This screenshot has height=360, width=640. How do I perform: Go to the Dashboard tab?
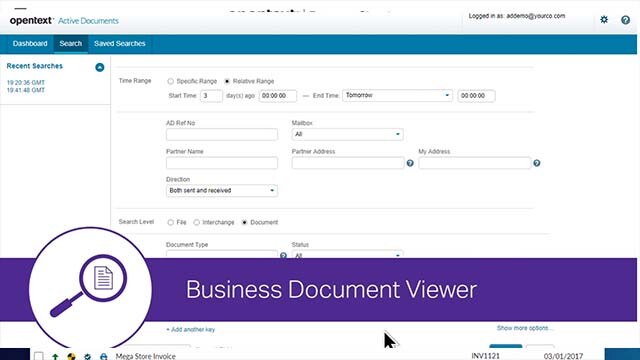pos(30,44)
